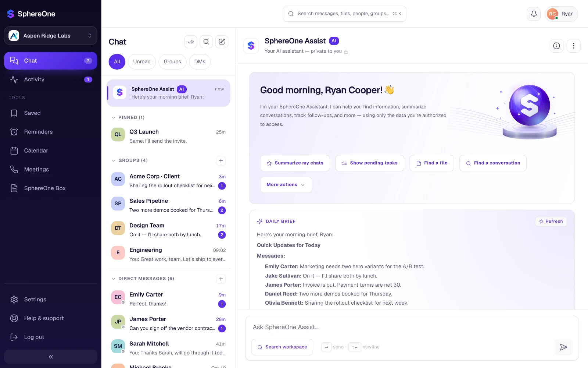Select the Groups filter tab
588x368 pixels.
[172, 62]
